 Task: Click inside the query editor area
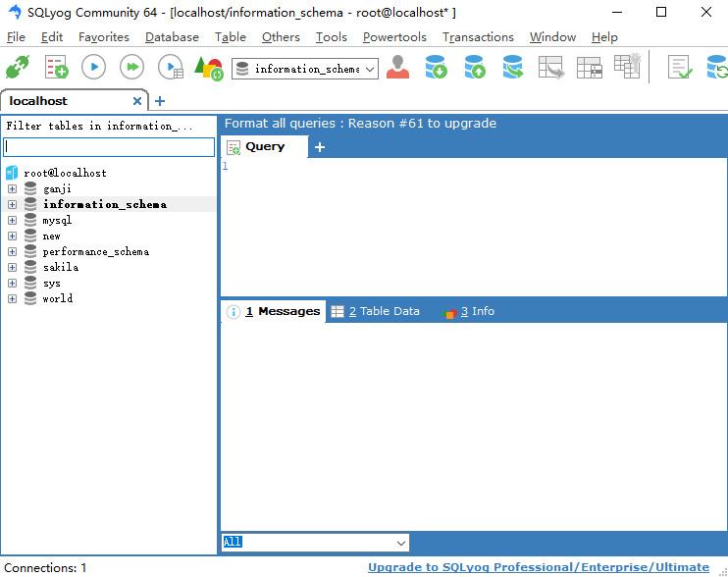click(474, 227)
